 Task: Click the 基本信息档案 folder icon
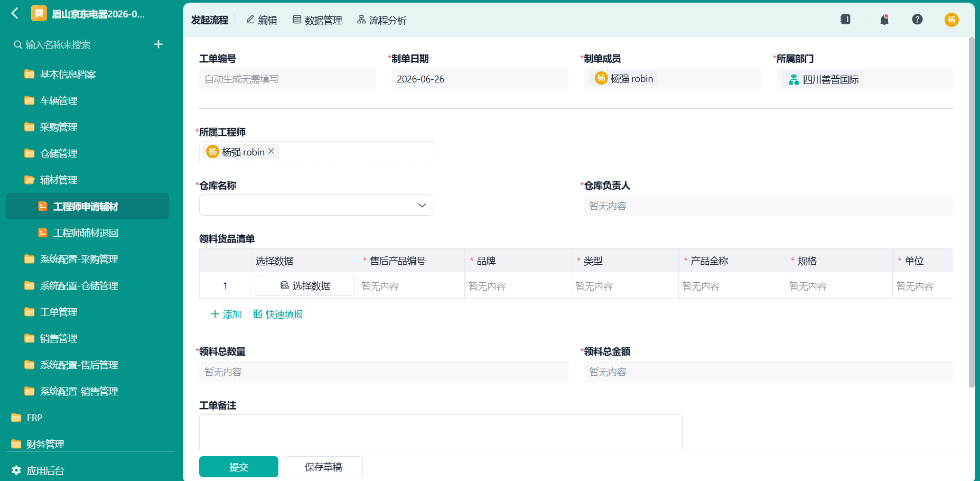pos(30,74)
